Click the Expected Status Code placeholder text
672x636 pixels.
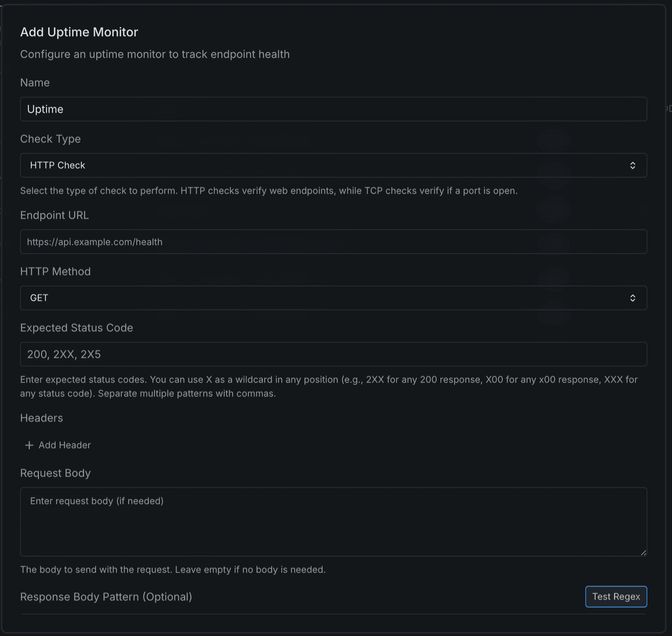tap(64, 354)
